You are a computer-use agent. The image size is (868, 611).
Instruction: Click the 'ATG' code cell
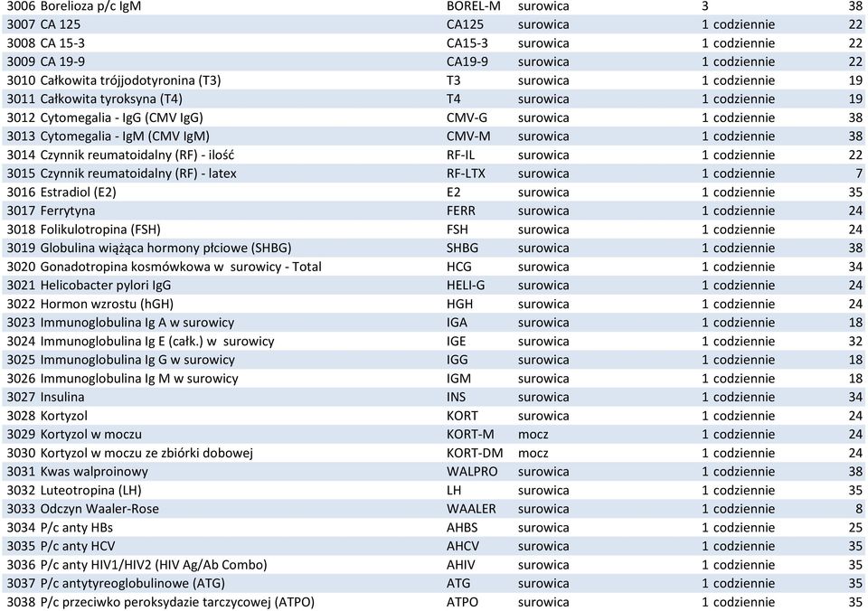[x=458, y=583]
